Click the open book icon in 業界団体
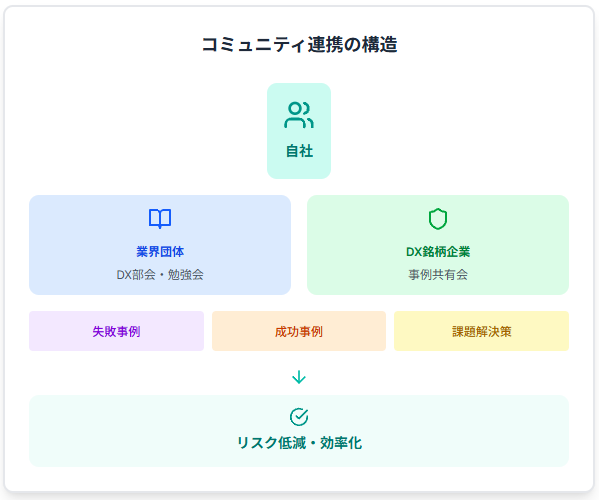Viewport: 599px width, 500px height. pos(160,218)
